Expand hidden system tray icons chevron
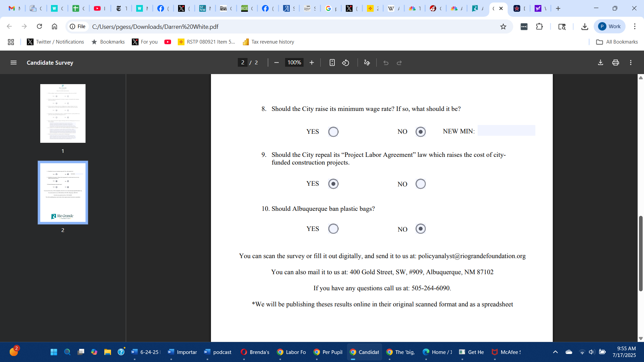Screen dimensions: 644x362 555,352
